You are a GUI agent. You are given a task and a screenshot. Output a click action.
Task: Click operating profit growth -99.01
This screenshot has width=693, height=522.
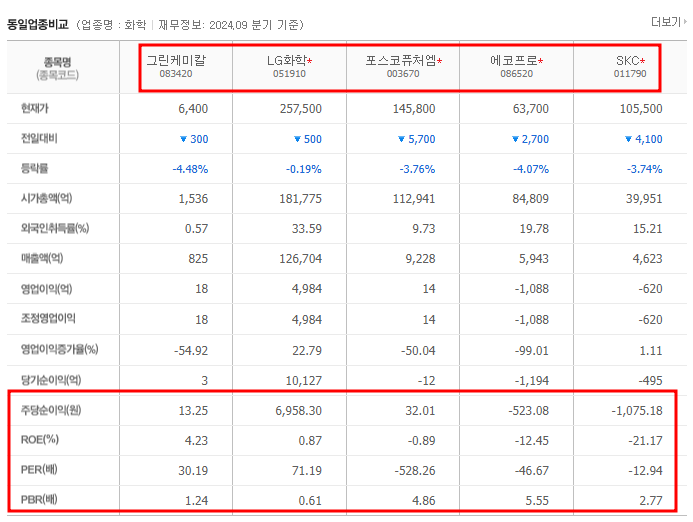[x=532, y=351]
